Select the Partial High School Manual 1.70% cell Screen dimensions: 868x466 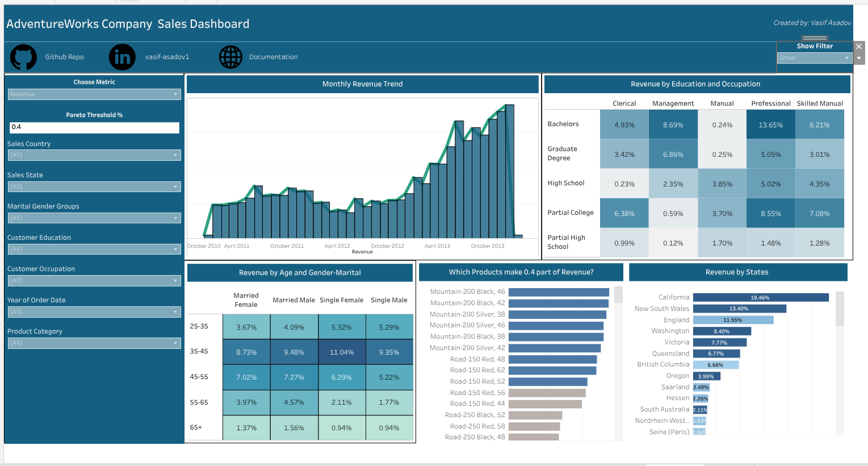(722, 243)
